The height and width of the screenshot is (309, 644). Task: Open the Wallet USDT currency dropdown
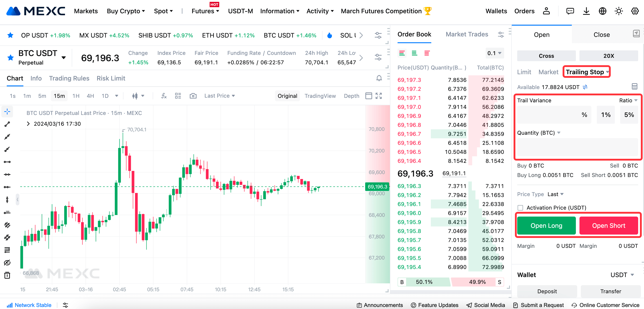tap(622, 275)
